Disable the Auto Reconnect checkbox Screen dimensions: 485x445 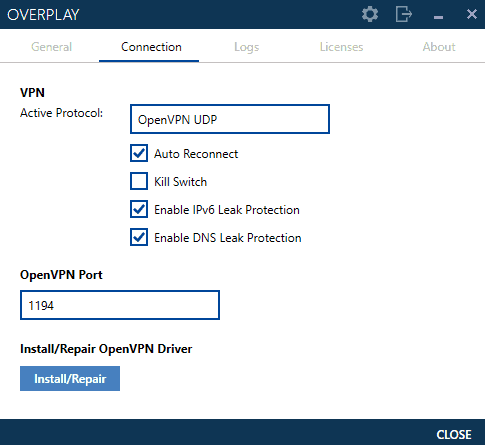tap(139, 153)
